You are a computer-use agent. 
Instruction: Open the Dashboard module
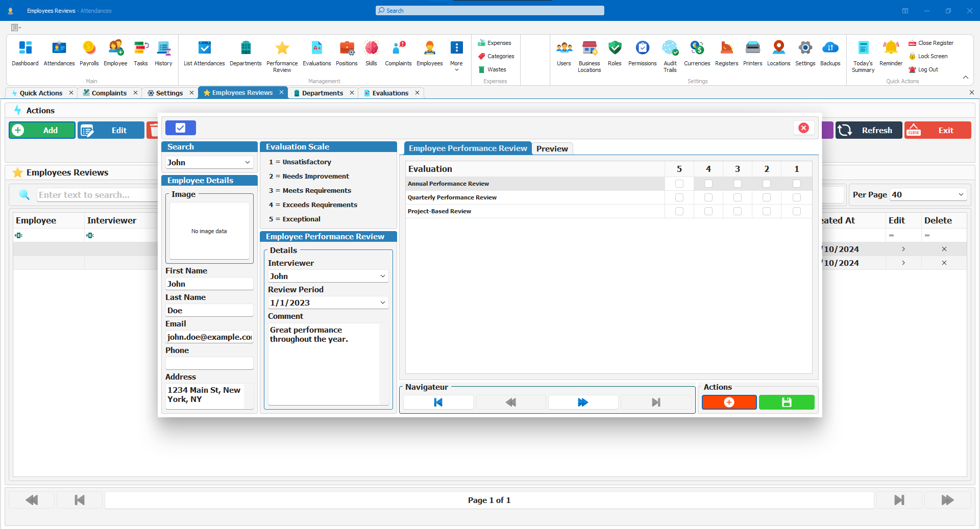(x=25, y=51)
